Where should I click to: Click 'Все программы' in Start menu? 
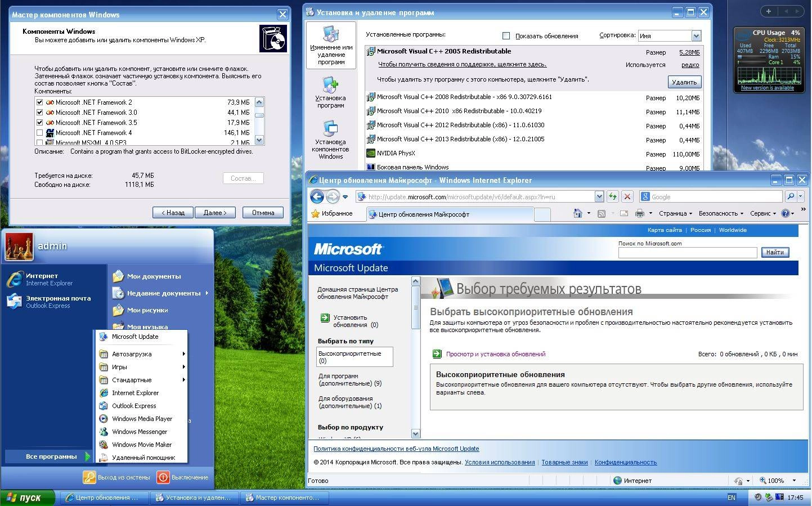[x=48, y=456]
